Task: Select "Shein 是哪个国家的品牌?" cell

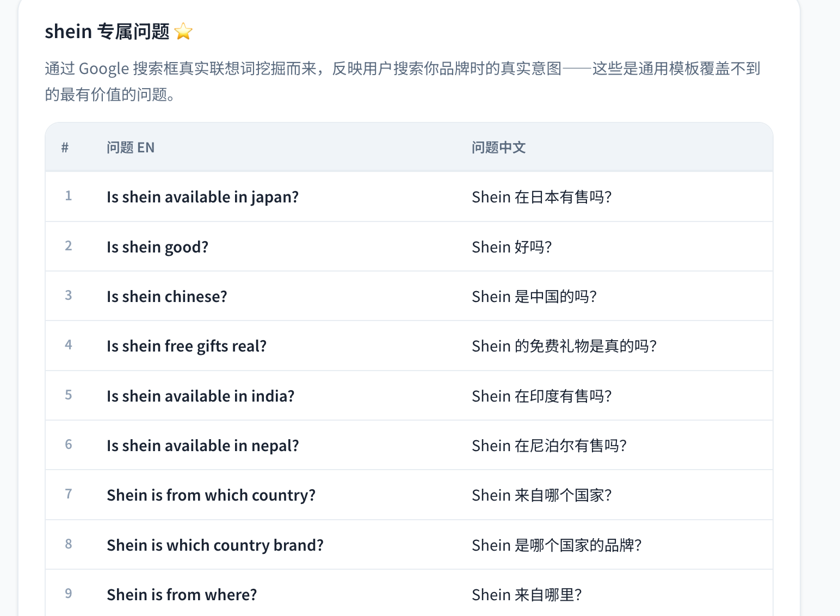Action: click(x=557, y=545)
